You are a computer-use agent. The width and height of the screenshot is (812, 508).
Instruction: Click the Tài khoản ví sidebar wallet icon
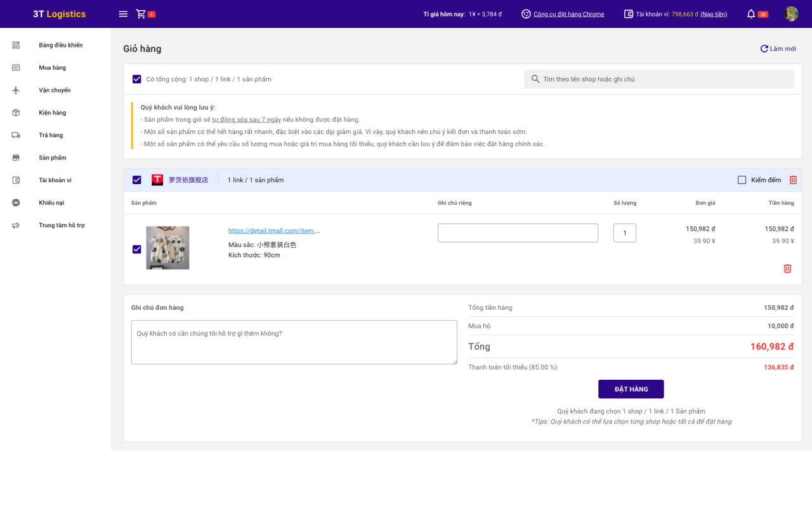coord(16,180)
